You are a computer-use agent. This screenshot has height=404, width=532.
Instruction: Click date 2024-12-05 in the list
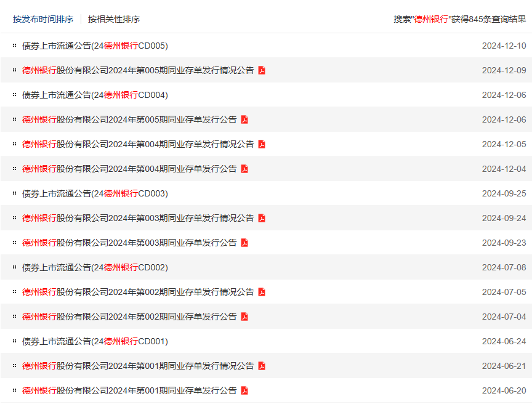(504, 144)
